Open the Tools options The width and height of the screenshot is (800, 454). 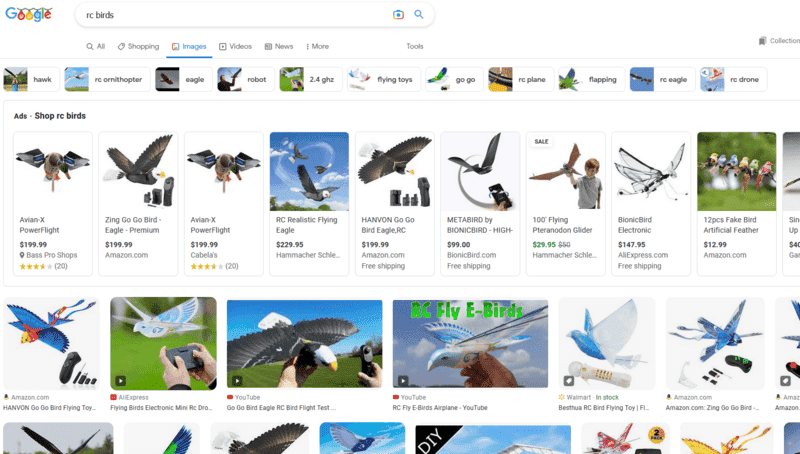[415, 46]
